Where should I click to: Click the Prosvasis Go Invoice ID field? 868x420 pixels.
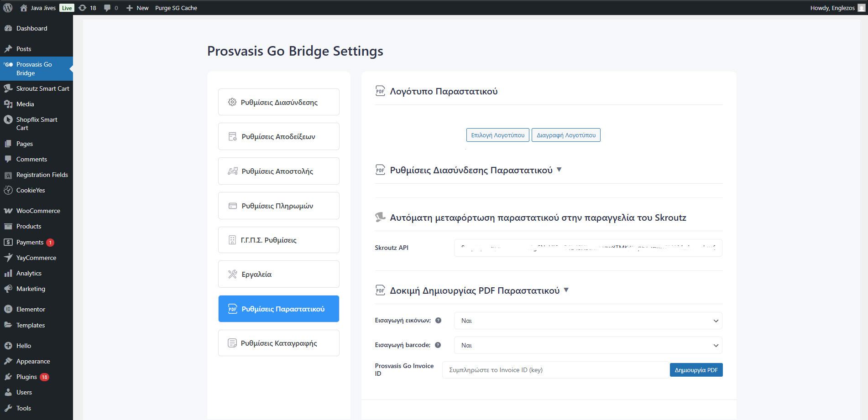click(x=555, y=370)
